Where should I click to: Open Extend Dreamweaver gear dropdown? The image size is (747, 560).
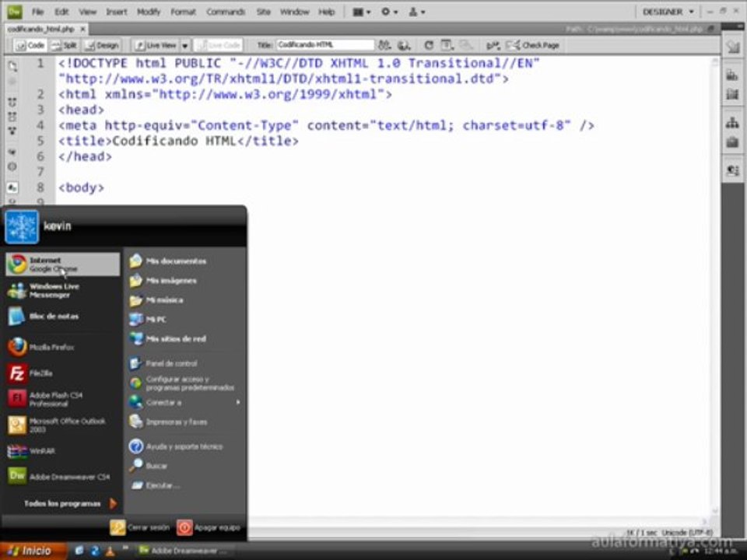389,12
